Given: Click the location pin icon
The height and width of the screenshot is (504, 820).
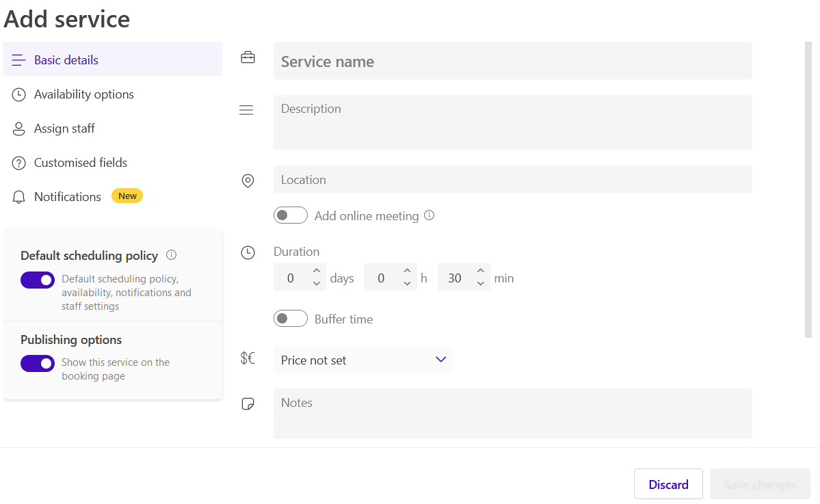Looking at the screenshot, I should pos(248,181).
